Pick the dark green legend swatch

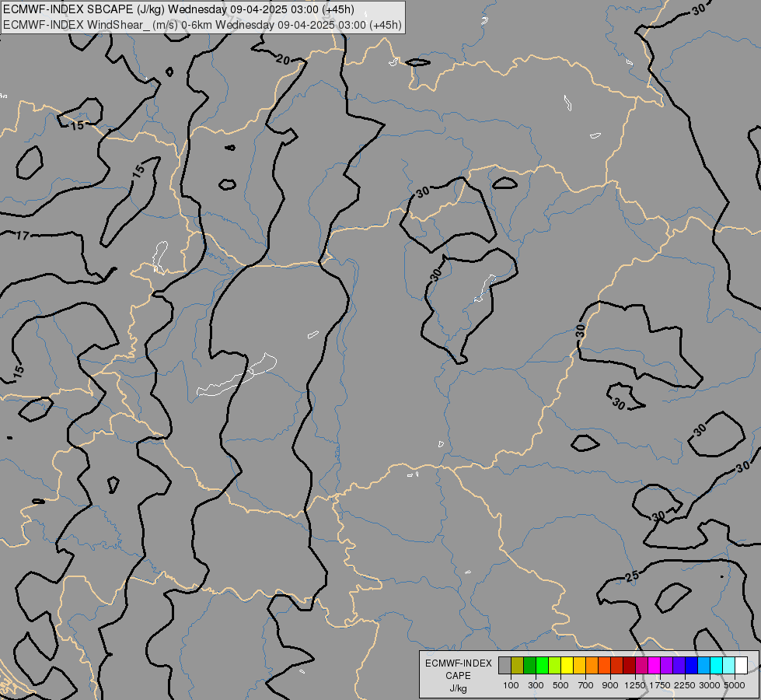pos(529,665)
